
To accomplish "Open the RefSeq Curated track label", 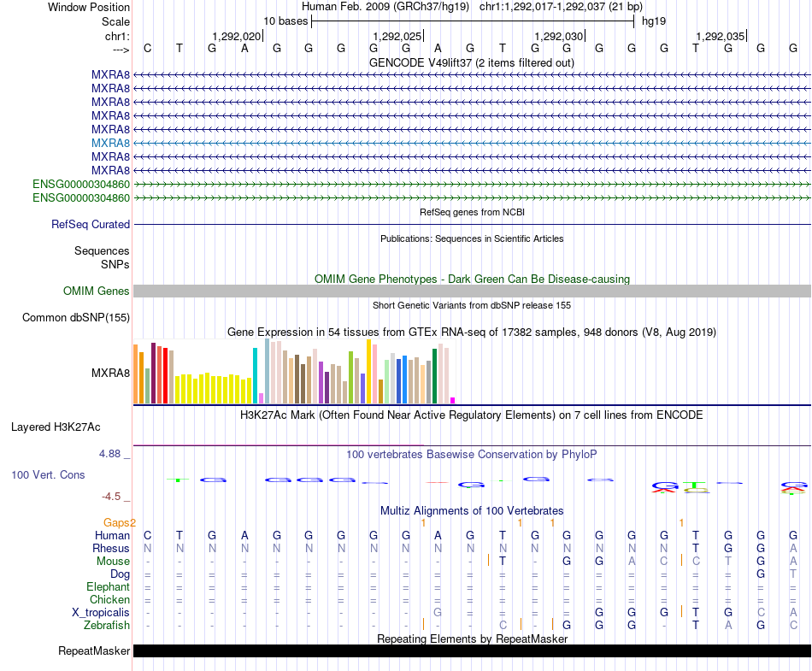I will (x=91, y=224).
